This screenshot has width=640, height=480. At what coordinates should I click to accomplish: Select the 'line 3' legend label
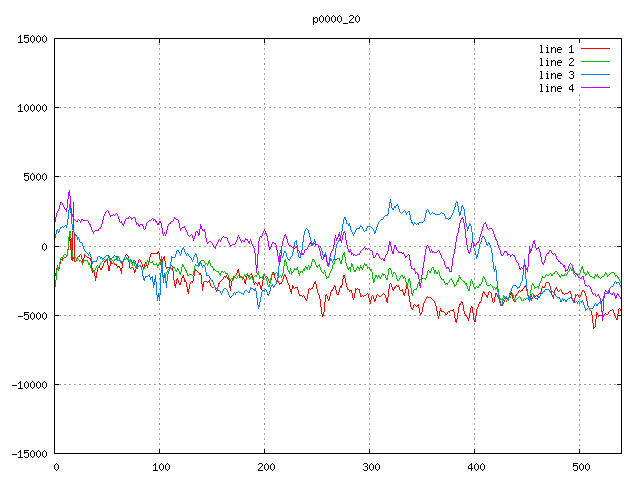557,75
